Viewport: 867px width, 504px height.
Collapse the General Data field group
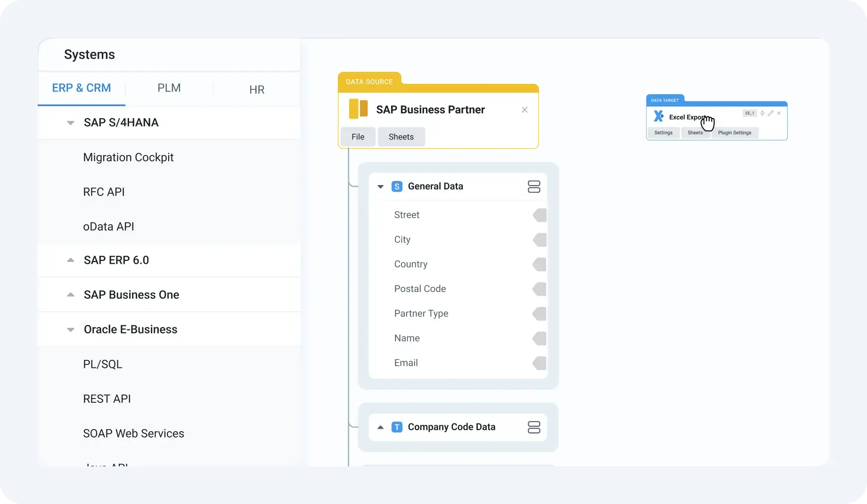(381, 187)
